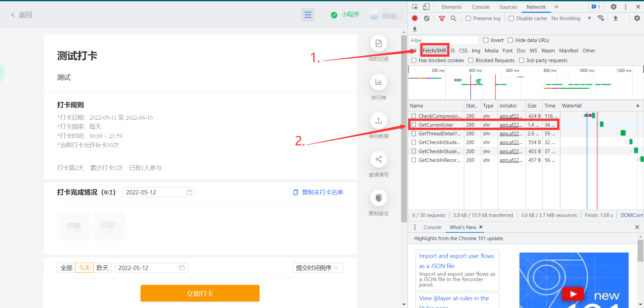This screenshot has width=644, height=308.
Task: Open the 排行榜 leaderboard icon in the sidebar
Action: (x=378, y=82)
